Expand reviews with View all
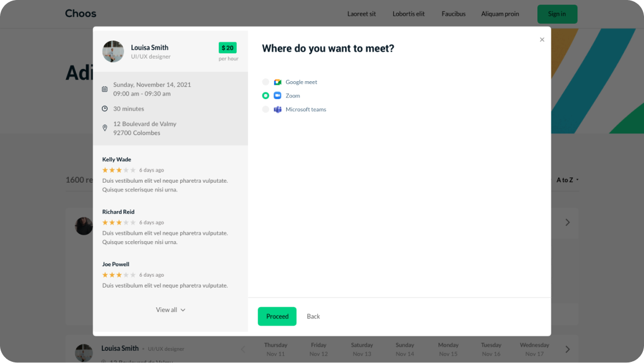 pos(170,310)
